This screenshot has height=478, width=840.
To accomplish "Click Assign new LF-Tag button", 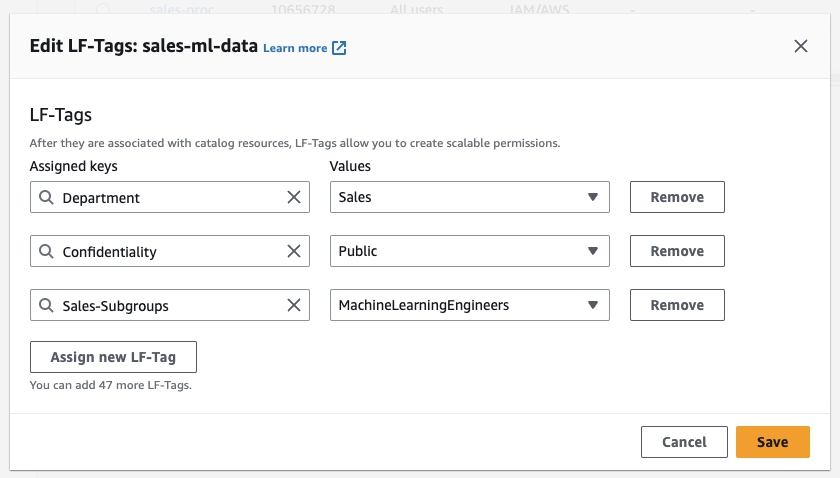I will [113, 357].
